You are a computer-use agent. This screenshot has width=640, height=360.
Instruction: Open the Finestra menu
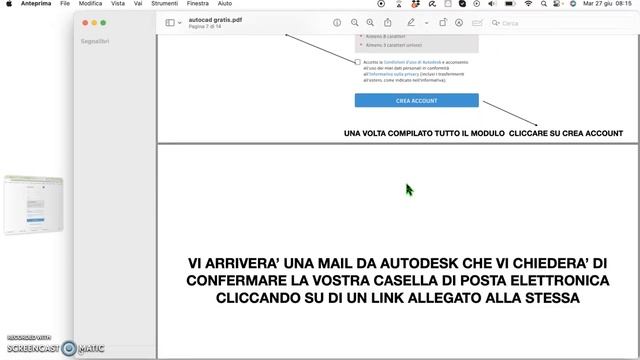tap(198, 4)
